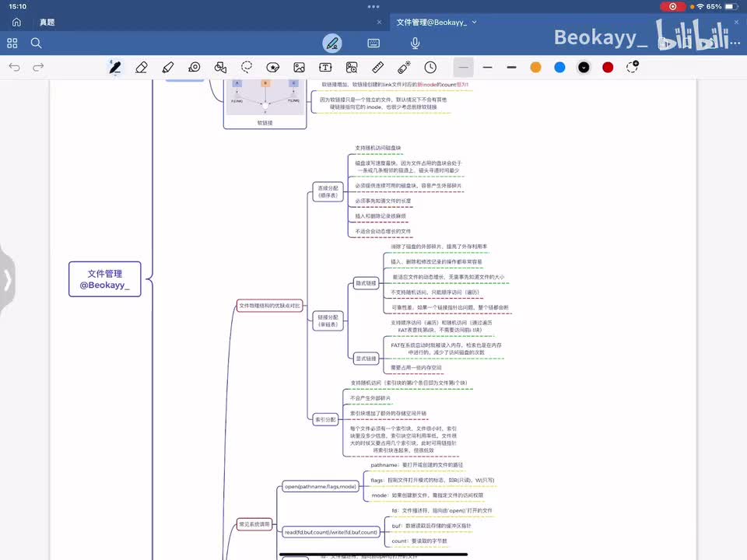Pick the red pen color
Screen dimensions: 747x560
tap(608, 67)
